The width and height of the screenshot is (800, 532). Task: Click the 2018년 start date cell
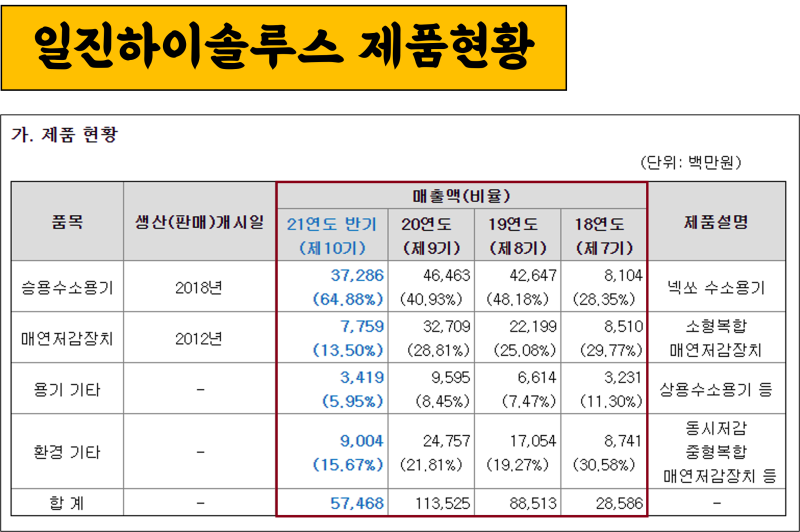pyautogui.click(x=199, y=288)
